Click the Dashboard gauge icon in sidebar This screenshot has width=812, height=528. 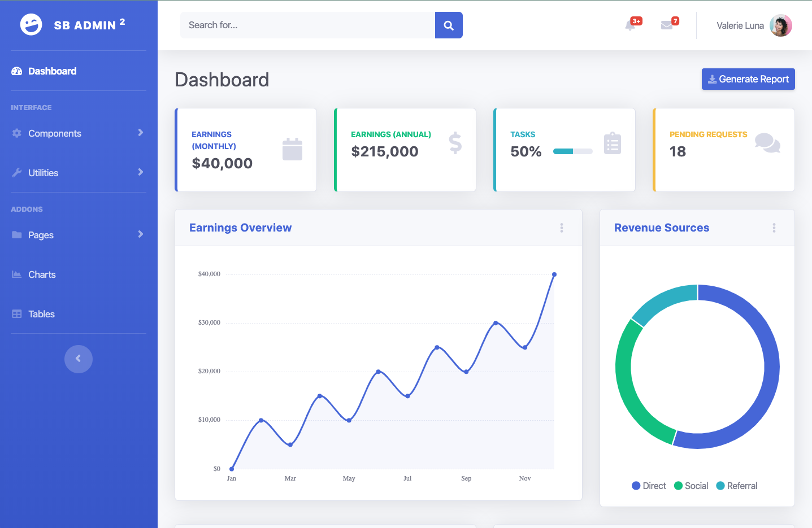tap(17, 71)
